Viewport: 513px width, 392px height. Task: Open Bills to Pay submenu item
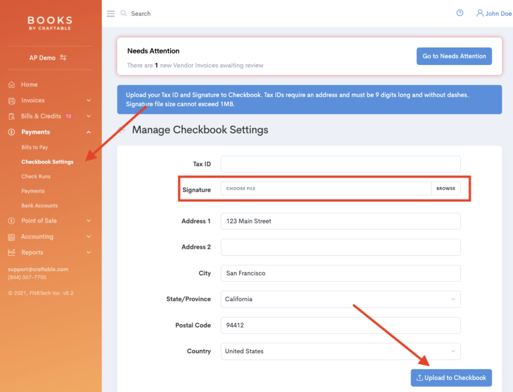coord(35,147)
